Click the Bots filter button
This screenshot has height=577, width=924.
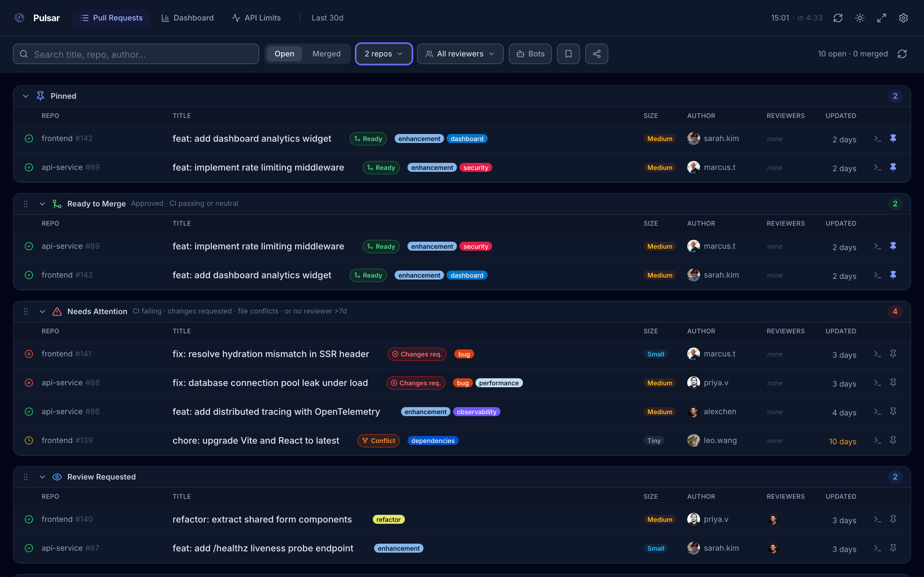pyautogui.click(x=530, y=54)
